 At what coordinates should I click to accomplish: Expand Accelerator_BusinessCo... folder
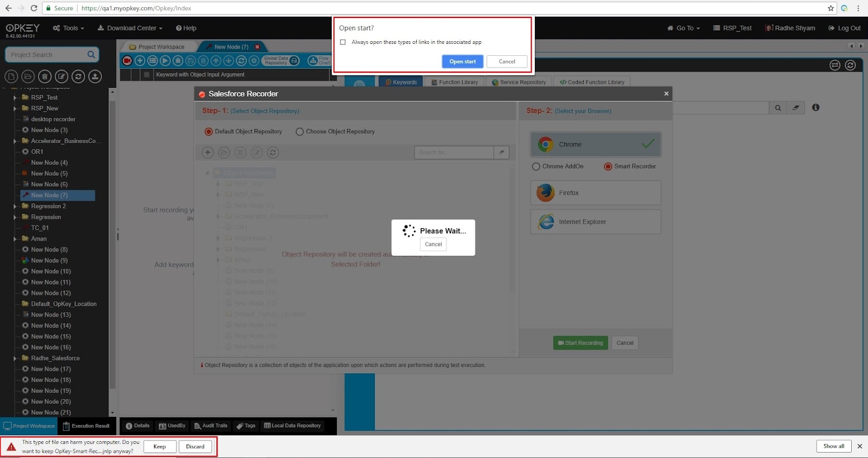click(x=15, y=141)
